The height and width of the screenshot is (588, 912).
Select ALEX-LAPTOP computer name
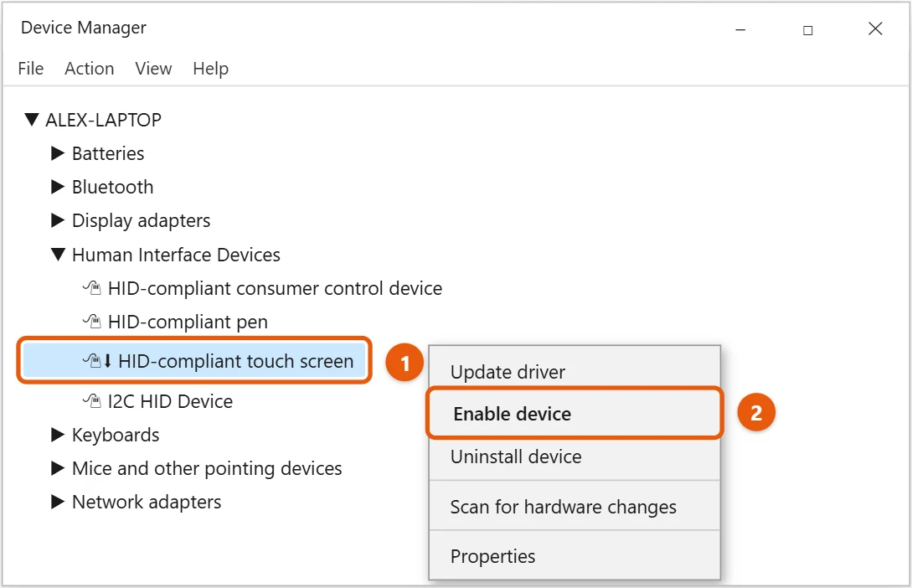[x=104, y=120]
